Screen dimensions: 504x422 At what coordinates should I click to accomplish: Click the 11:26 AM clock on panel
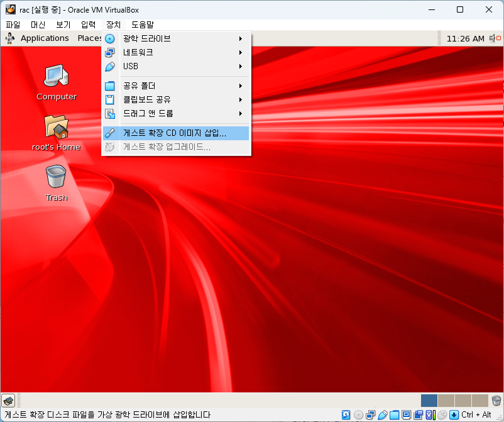click(x=465, y=39)
